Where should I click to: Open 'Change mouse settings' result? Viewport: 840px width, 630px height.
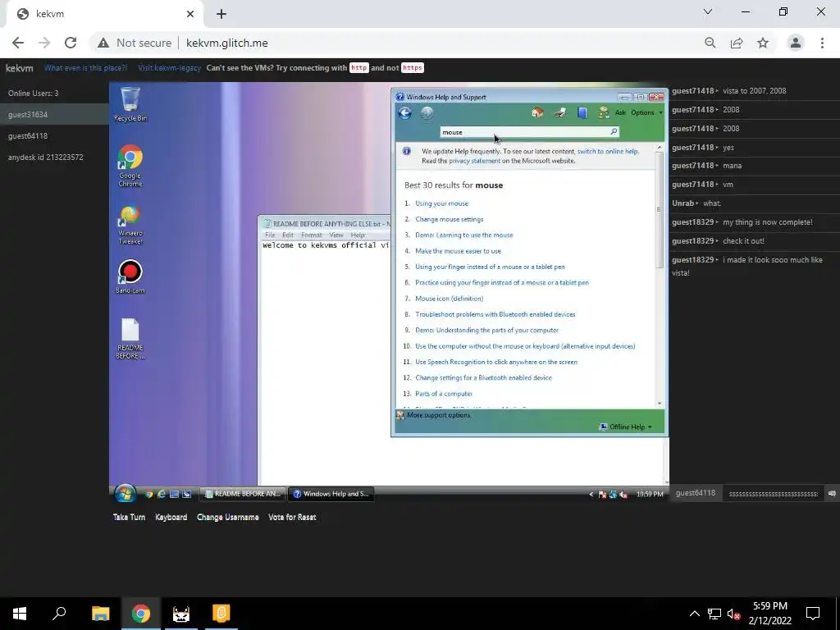tap(449, 219)
